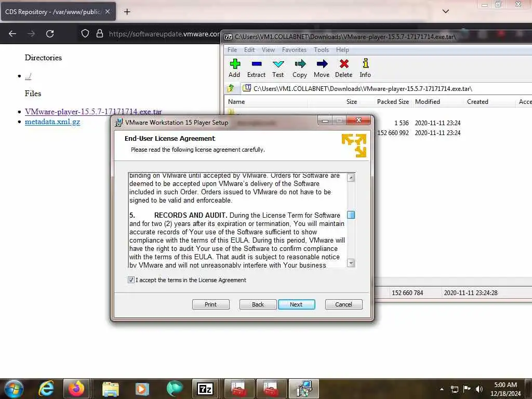Go up one folder level in 7-Zip
This screenshot has width=532, height=399.
(x=231, y=88)
